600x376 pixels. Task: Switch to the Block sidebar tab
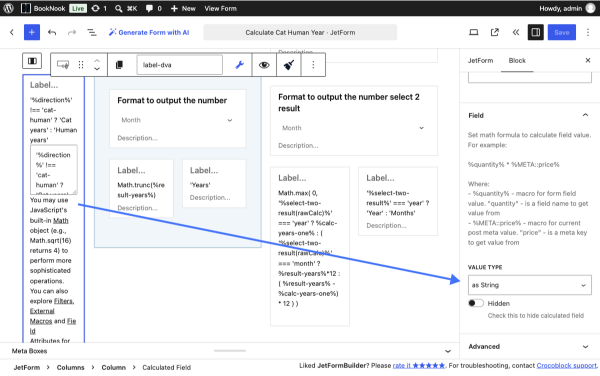coord(517,60)
